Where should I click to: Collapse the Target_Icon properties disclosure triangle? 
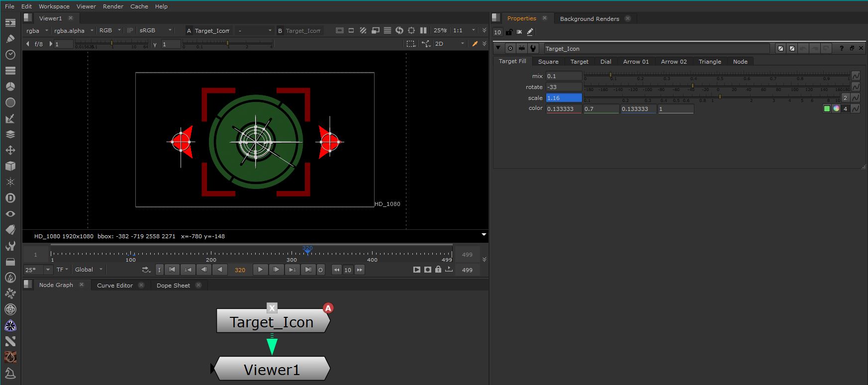coord(498,48)
